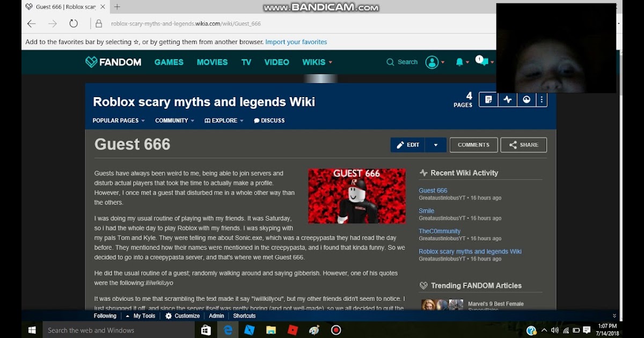The width and height of the screenshot is (644, 338).
Task: Open the messages speech bubble icon
Action: tap(484, 62)
